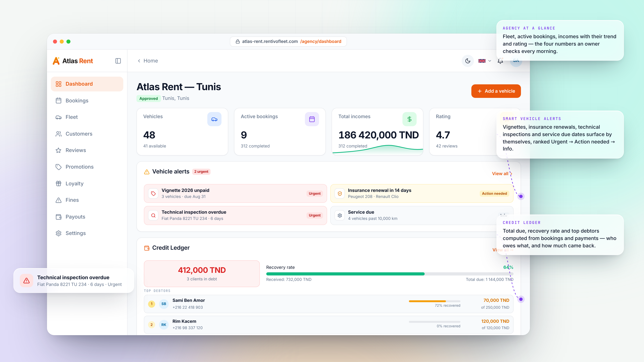The height and width of the screenshot is (362, 644).
Task: Click the RK avatar
Action: (x=164, y=325)
